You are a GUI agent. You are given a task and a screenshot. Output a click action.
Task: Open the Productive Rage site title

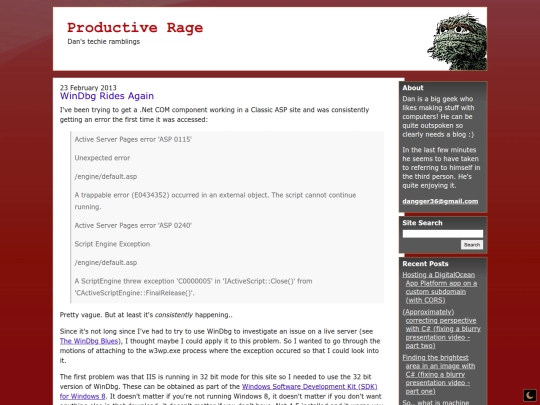(x=135, y=28)
